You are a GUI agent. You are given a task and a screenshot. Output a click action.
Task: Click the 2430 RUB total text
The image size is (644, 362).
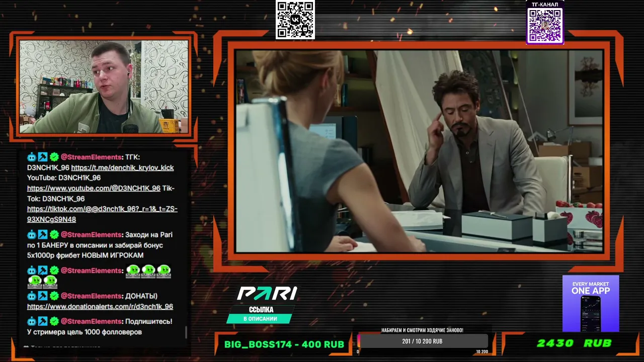click(574, 343)
